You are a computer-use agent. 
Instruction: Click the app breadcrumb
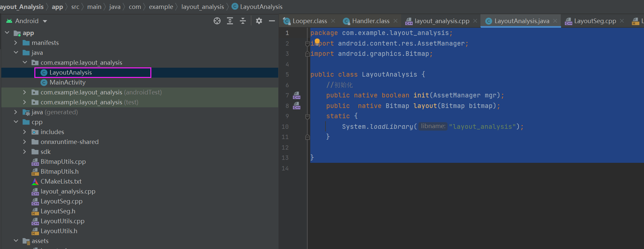tap(57, 7)
